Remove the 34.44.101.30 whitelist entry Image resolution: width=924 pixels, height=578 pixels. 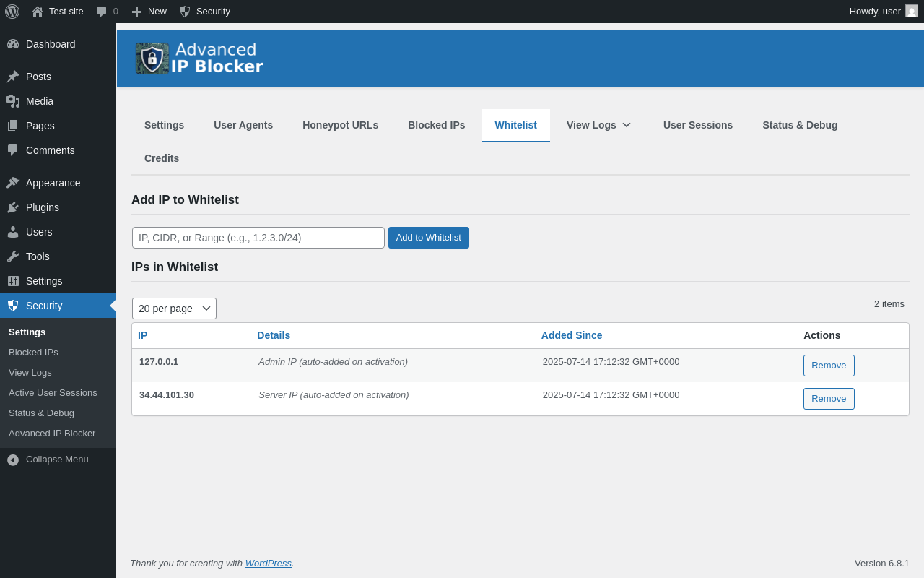pos(829,399)
